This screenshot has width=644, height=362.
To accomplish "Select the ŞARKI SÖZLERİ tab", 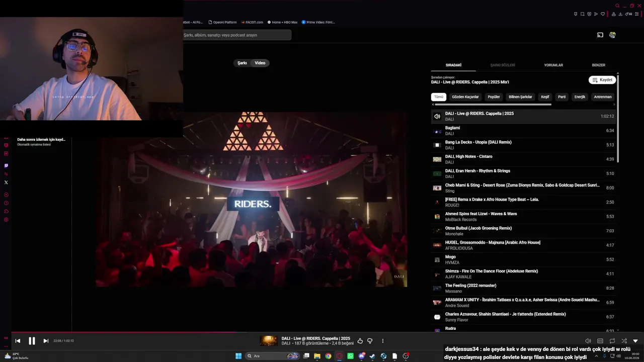I will (503, 65).
